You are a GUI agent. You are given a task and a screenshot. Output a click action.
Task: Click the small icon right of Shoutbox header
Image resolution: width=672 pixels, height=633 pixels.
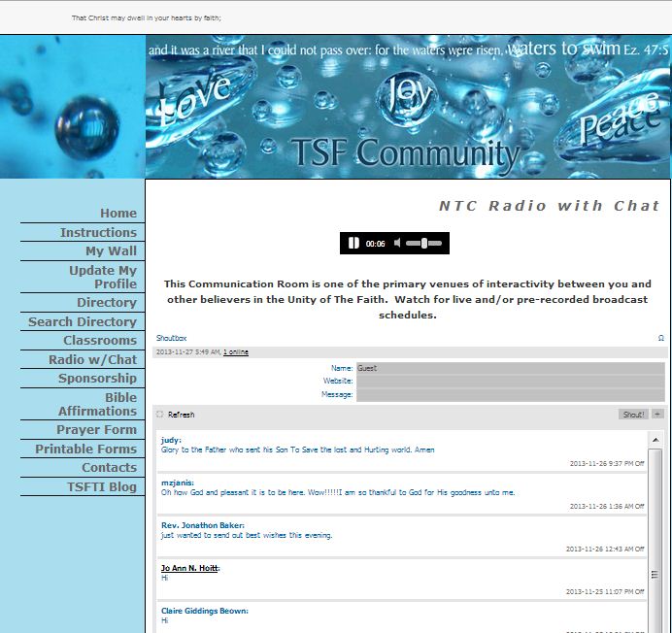661,338
